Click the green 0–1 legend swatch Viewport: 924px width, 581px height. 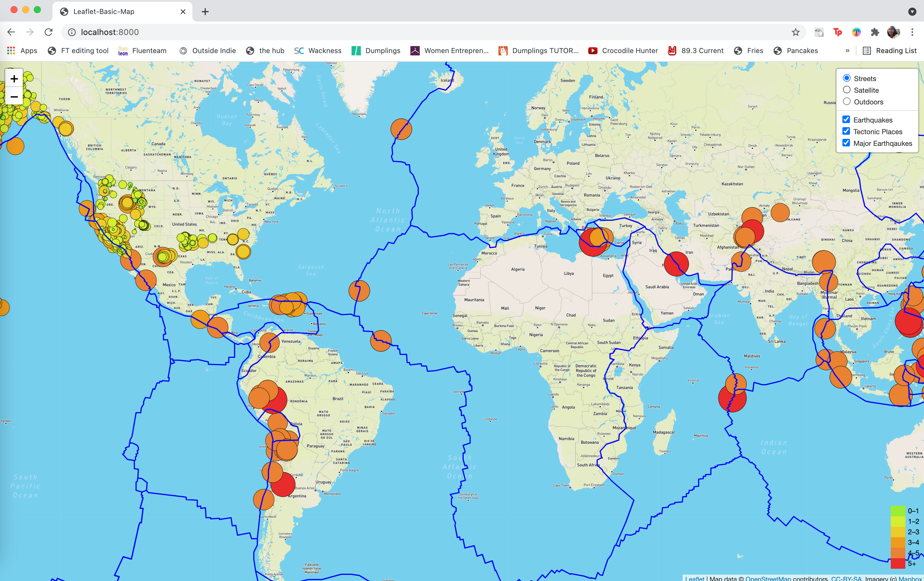point(897,511)
